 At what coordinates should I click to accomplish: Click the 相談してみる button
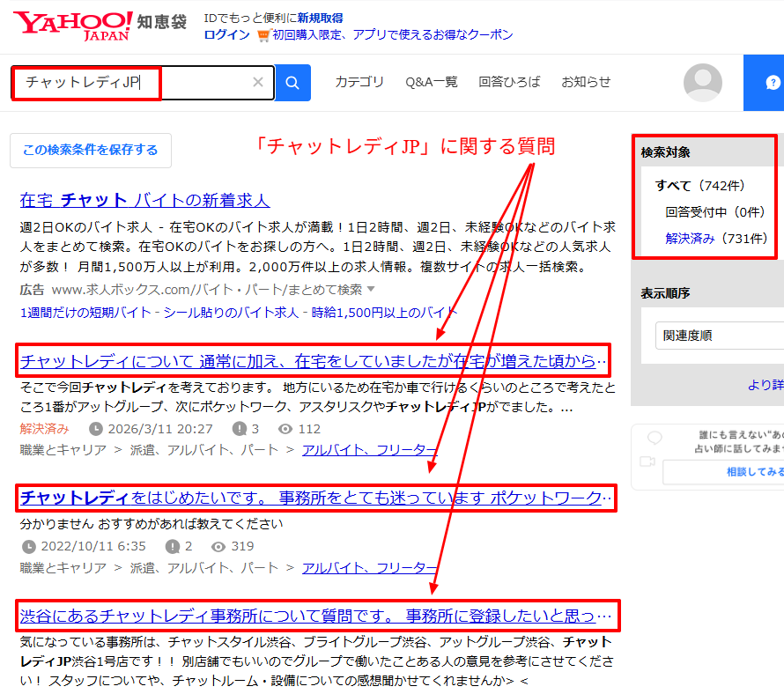(x=723, y=471)
